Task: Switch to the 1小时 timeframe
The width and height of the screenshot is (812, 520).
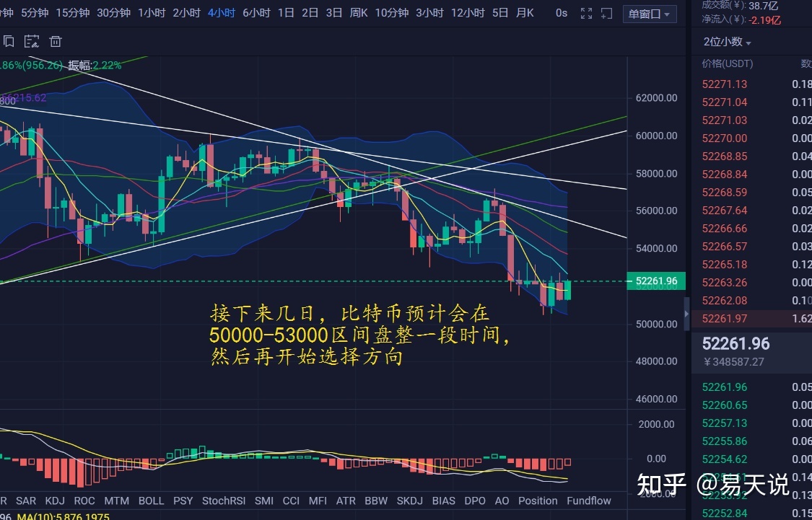Action: (152, 13)
